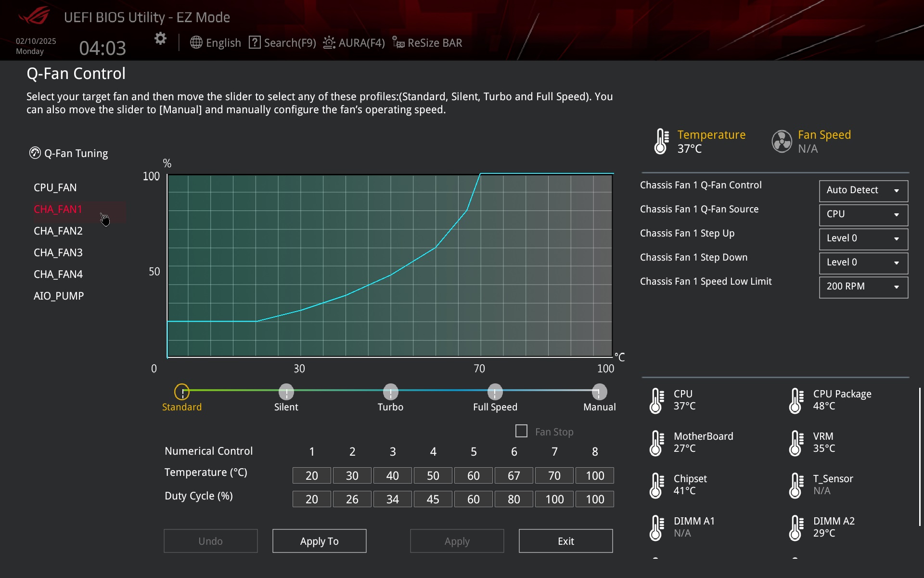Click Duty Cycle field for point 6
This screenshot has width=924, height=578.
click(x=513, y=499)
